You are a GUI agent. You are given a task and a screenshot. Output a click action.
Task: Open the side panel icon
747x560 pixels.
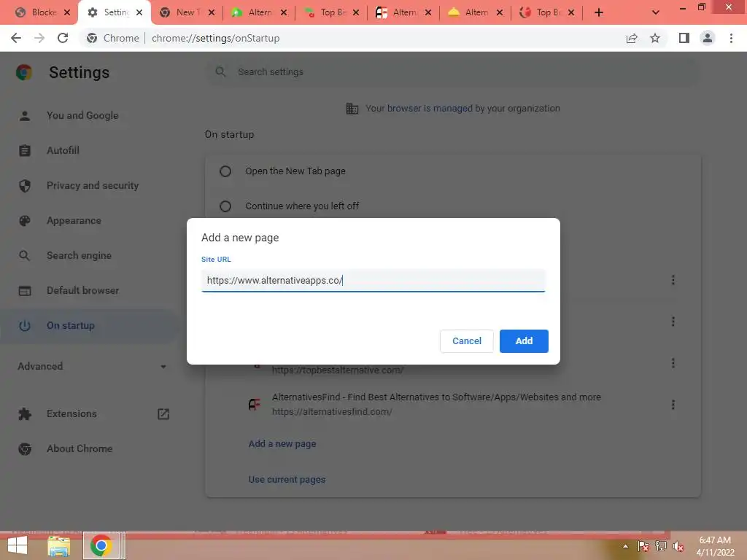pos(684,38)
